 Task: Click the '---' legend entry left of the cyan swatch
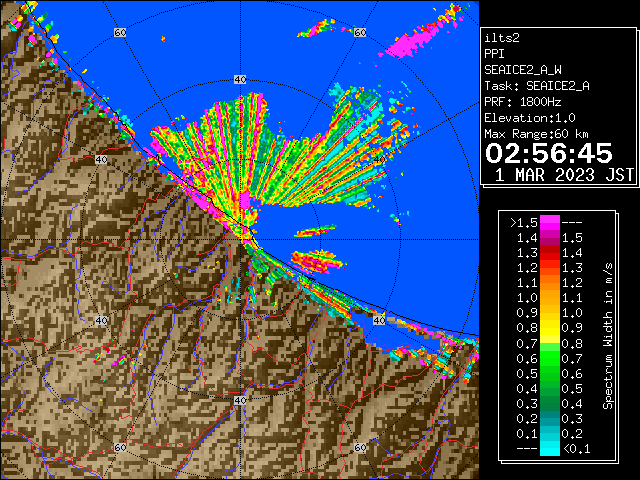pyautogui.click(x=527, y=449)
